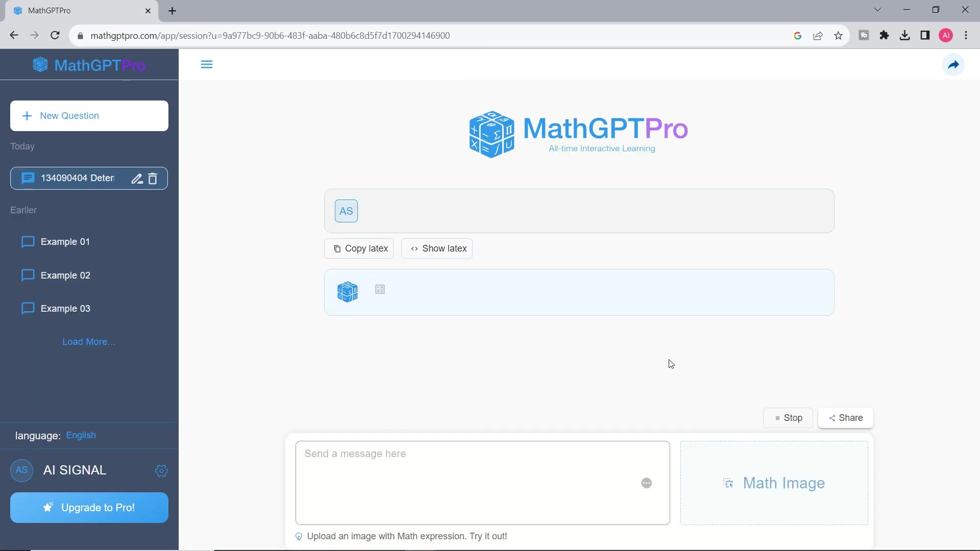
Task: Click Upgrade to Pro!
Action: point(89,507)
